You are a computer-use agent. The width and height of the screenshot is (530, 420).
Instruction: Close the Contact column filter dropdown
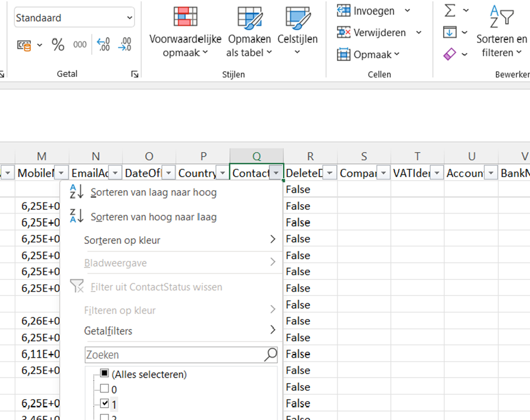click(276, 173)
